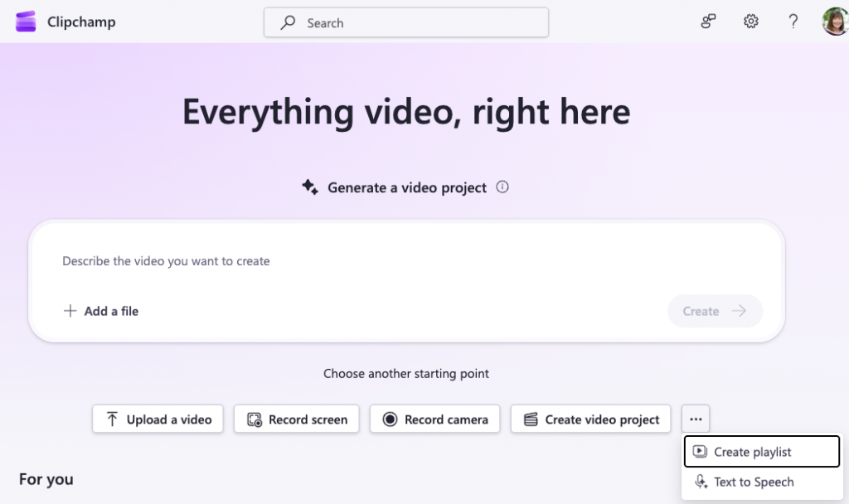Click the magnifier icon in search
This screenshot has height=504, width=849.
tap(288, 22)
